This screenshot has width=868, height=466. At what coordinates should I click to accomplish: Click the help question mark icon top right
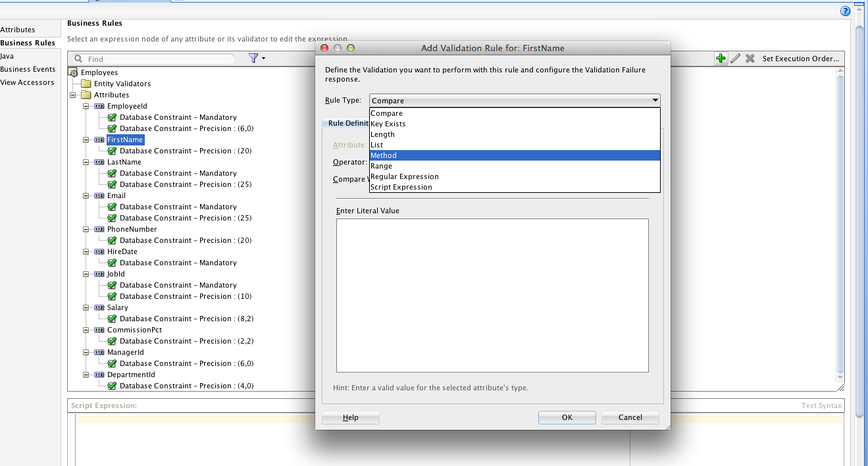844,11
